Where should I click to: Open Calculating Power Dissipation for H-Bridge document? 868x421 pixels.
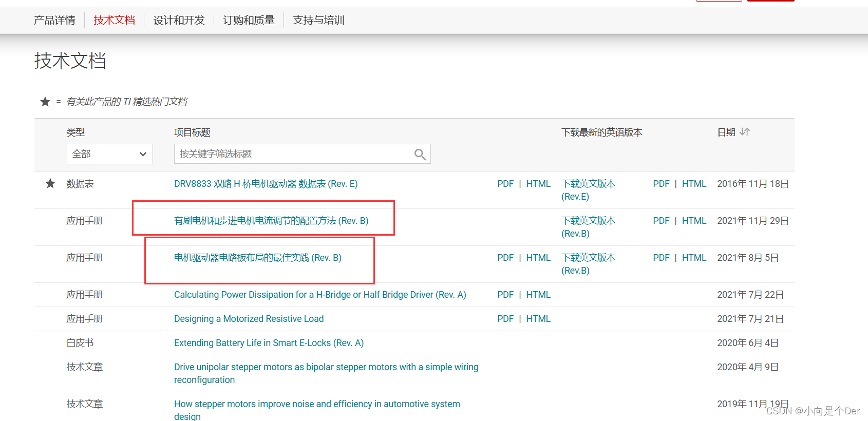(x=320, y=295)
